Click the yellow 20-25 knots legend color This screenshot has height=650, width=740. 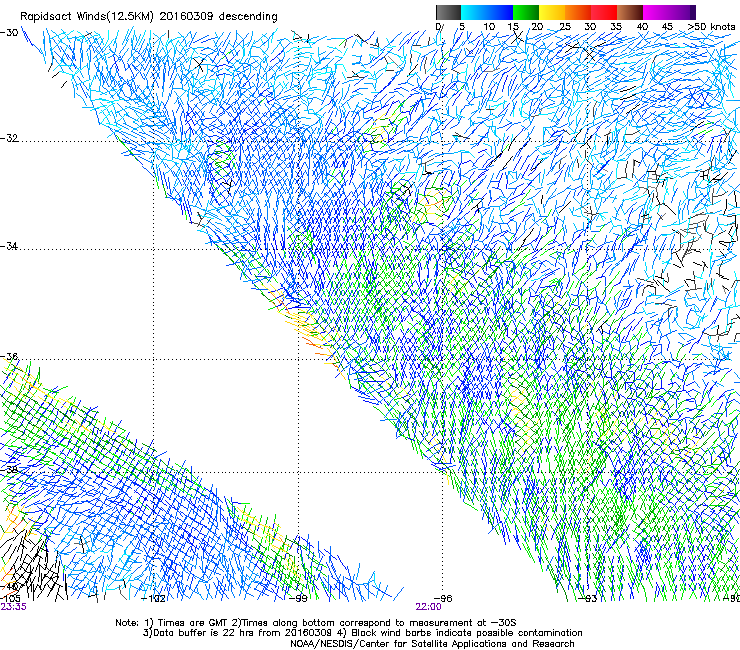point(552,12)
